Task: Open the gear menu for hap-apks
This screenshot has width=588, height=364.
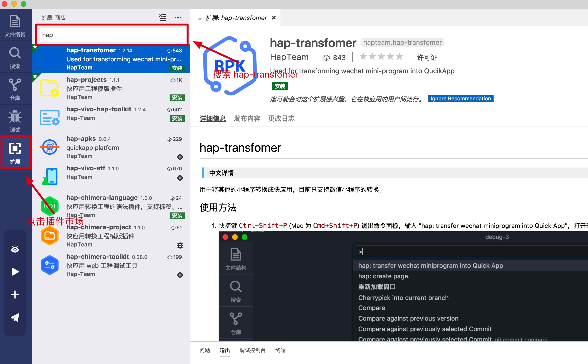Action: tap(180, 157)
